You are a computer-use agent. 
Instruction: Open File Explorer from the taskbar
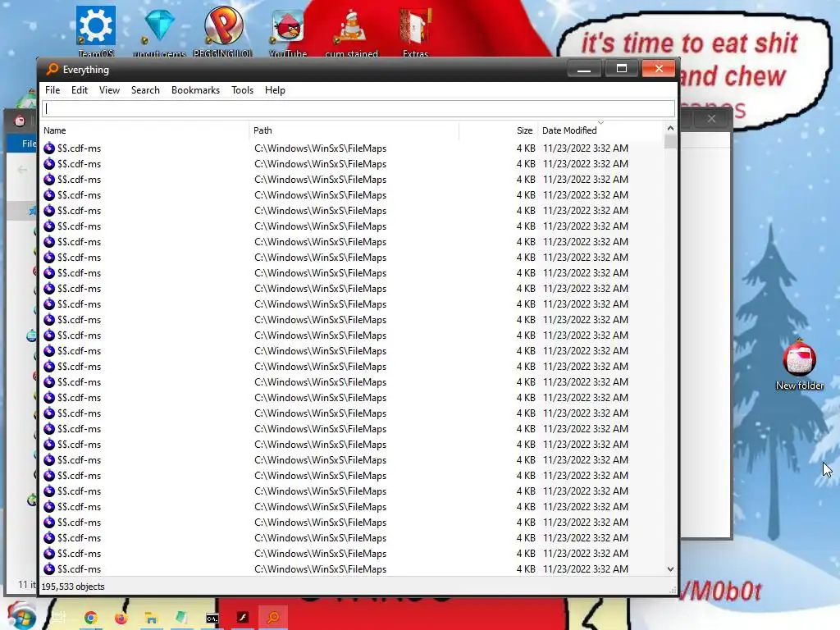point(151,618)
